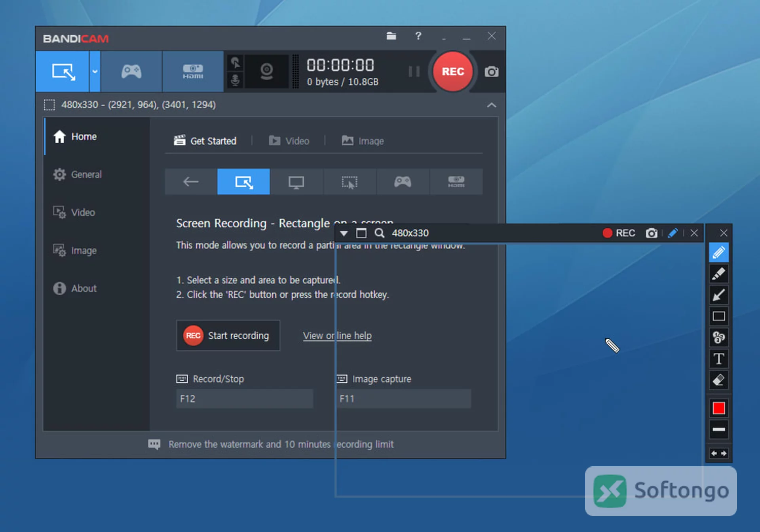Click the capture window fullscreen square icon
The height and width of the screenshot is (532, 760).
point(361,233)
